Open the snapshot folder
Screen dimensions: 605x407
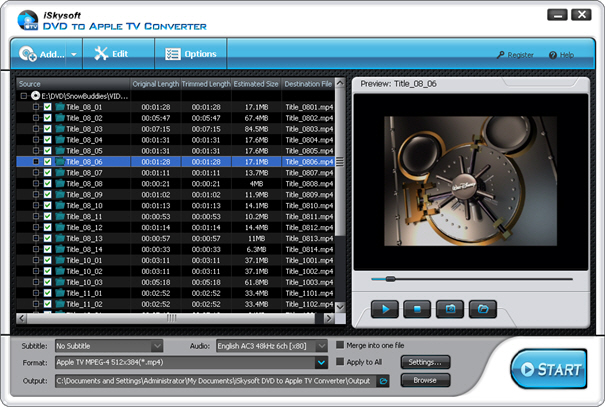(x=483, y=309)
